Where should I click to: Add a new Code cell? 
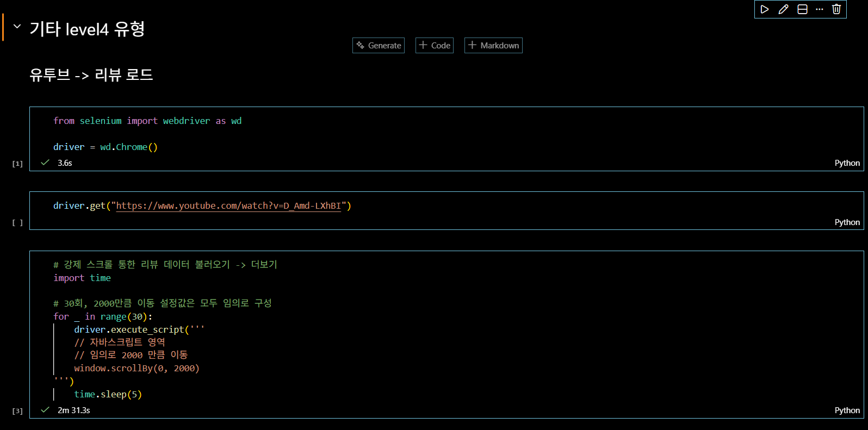(435, 45)
